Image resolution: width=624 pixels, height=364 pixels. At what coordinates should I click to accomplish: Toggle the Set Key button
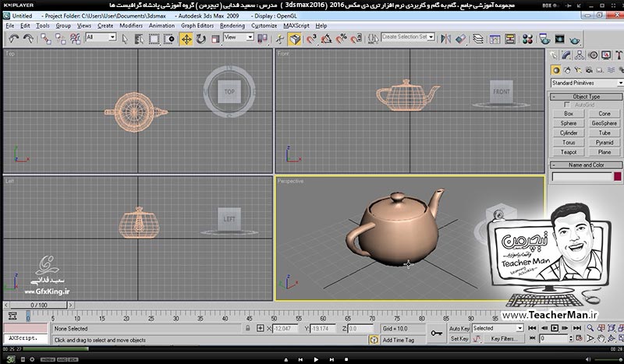[x=459, y=338]
